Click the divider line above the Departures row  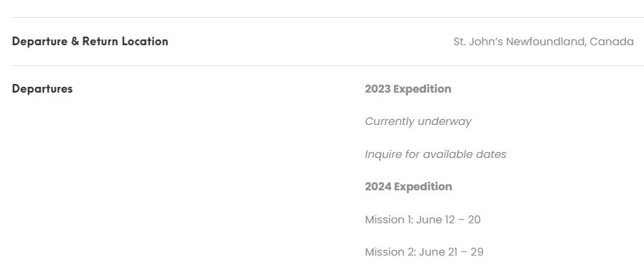328,66
